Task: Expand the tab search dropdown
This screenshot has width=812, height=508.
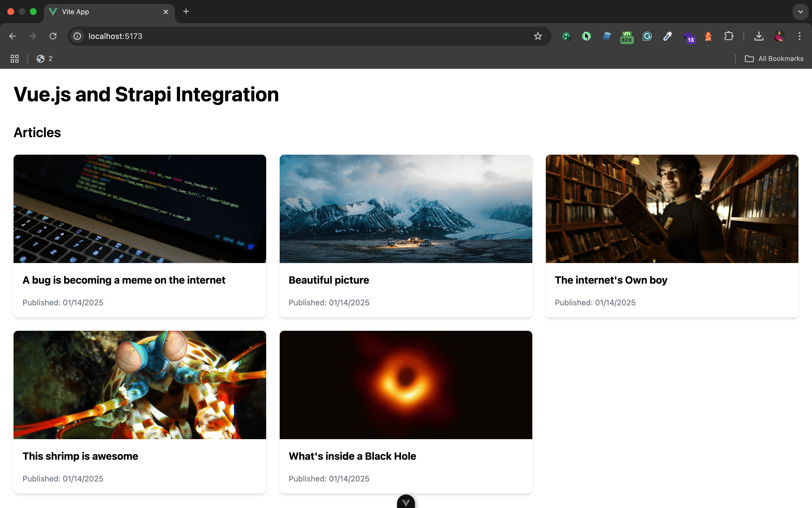Action: coord(801,12)
